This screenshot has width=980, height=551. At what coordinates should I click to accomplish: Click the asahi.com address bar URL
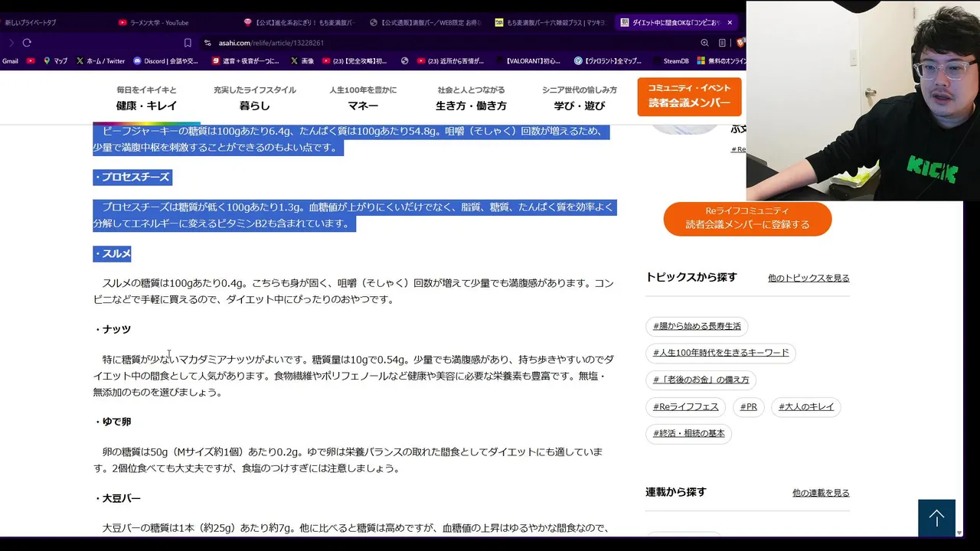(x=271, y=43)
